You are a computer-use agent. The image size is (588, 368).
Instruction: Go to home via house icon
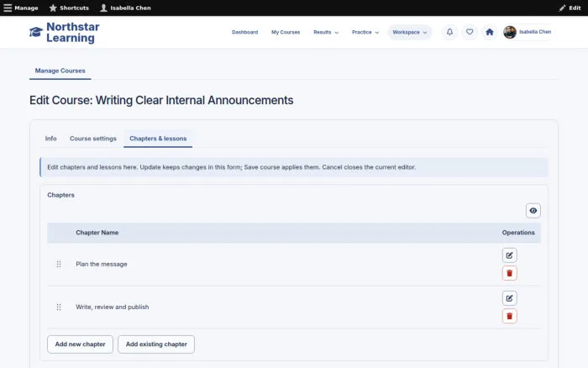(490, 32)
